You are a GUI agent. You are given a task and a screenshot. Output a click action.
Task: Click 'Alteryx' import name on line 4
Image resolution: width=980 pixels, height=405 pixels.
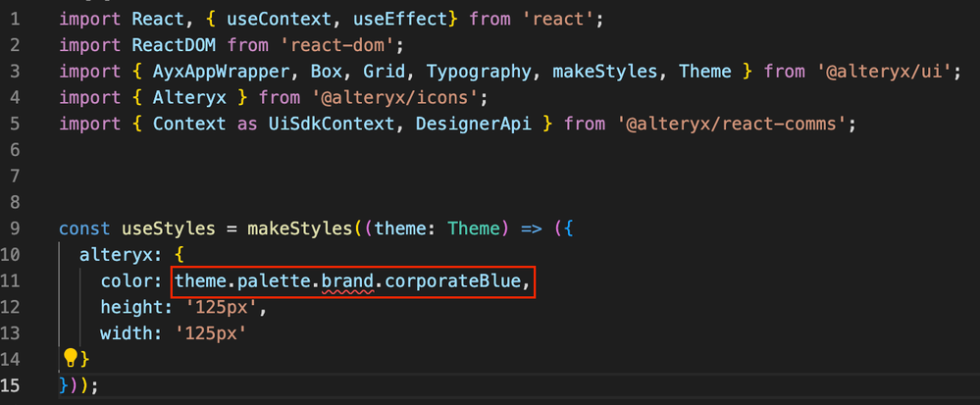[189, 98]
